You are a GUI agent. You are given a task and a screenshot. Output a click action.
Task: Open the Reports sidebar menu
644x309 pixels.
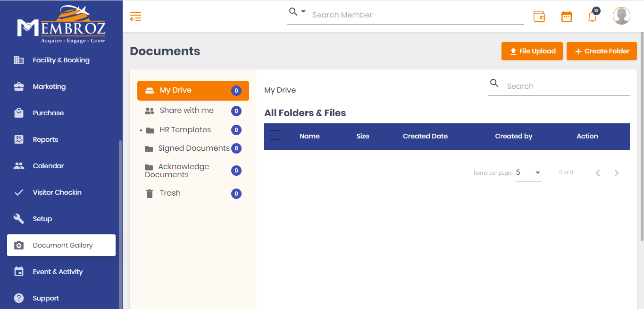point(45,139)
